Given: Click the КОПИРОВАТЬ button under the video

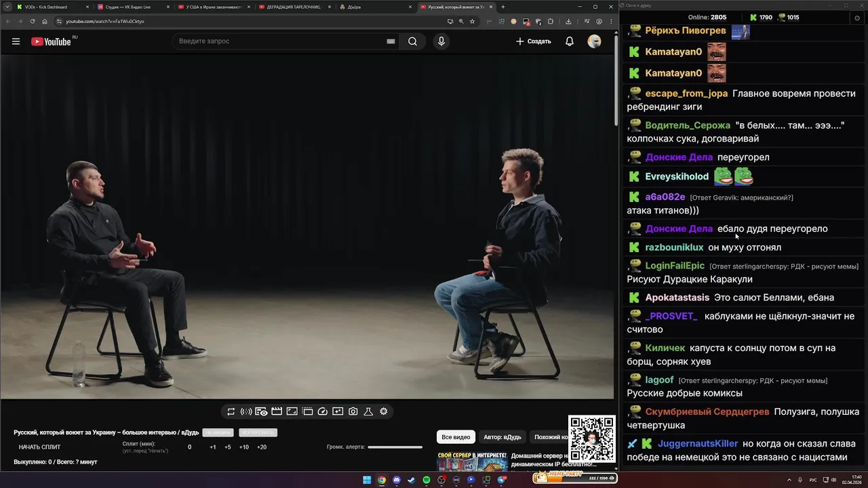Looking at the screenshot, I should click(258, 432).
